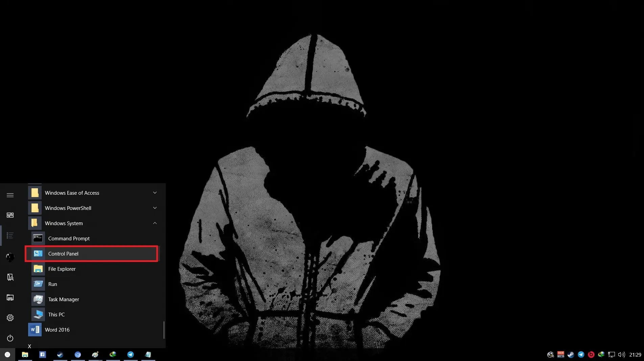This screenshot has height=361, width=644.
Task: Expand the Start menu hamburger navigation
Action: [10, 195]
